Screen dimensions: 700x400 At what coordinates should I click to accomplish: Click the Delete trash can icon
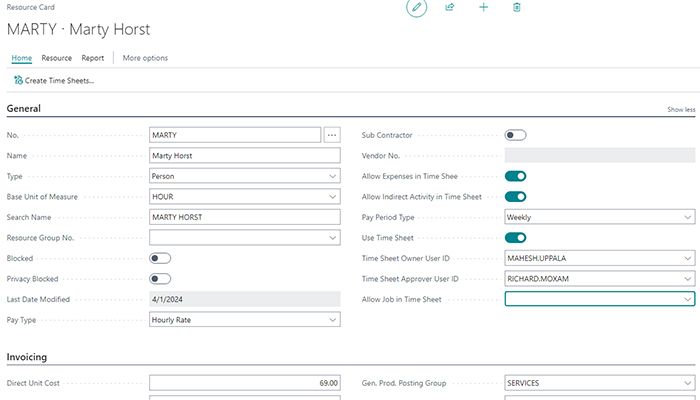click(x=517, y=8)
